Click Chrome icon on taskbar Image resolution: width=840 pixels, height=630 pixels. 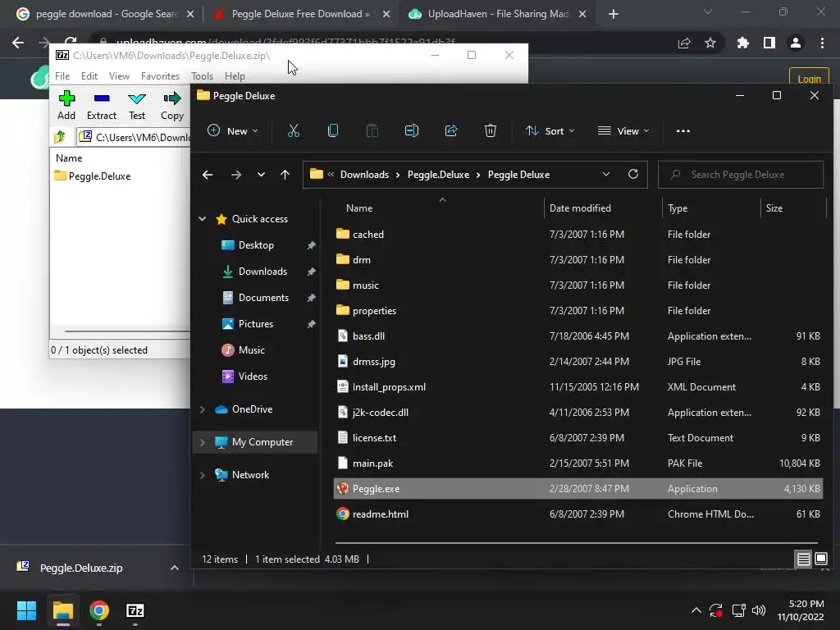coord(99,610)
